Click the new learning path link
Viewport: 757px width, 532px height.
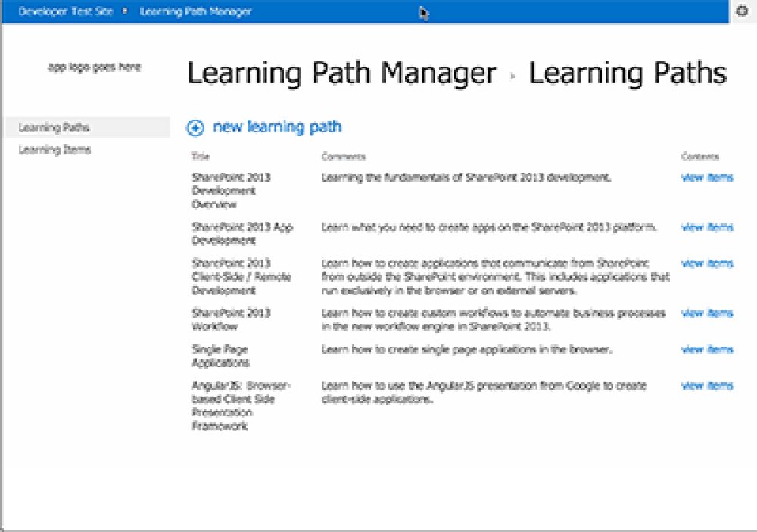tap(277, 126)
